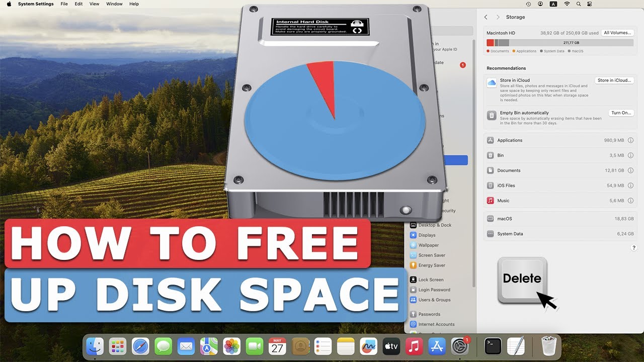Launch Freeform from the Dock
Viewport: 644px width, 362px height.
[x=369, y=346]
